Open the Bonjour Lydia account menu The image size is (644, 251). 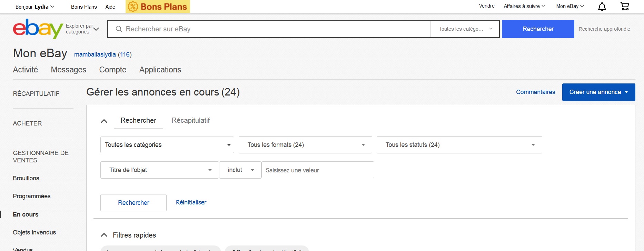[35, 7]
